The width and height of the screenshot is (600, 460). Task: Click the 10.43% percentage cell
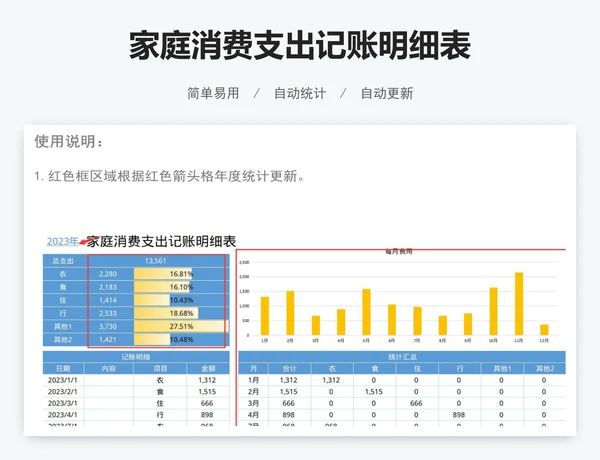[179, 300]
